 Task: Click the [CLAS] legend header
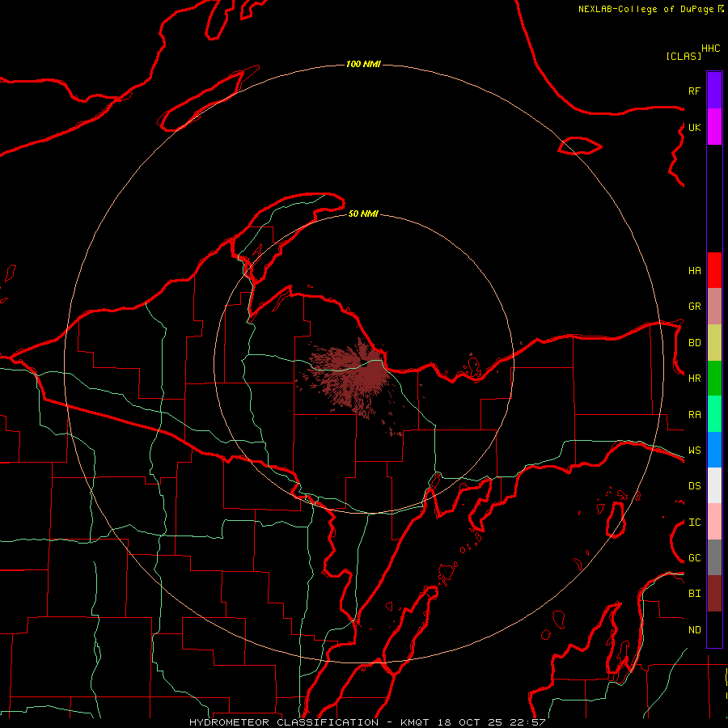tap(684, 56)
